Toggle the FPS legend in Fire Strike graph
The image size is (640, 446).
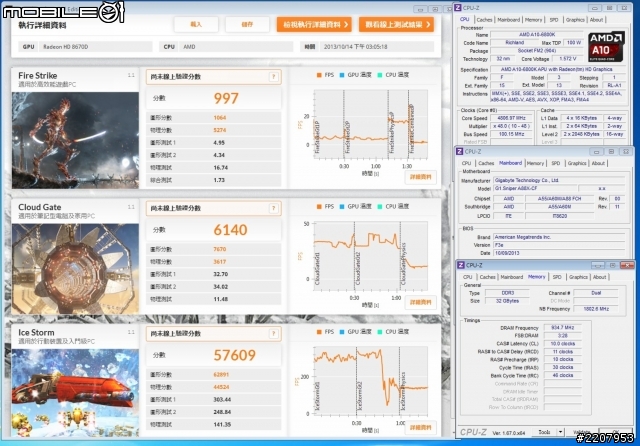click(325, 75)
